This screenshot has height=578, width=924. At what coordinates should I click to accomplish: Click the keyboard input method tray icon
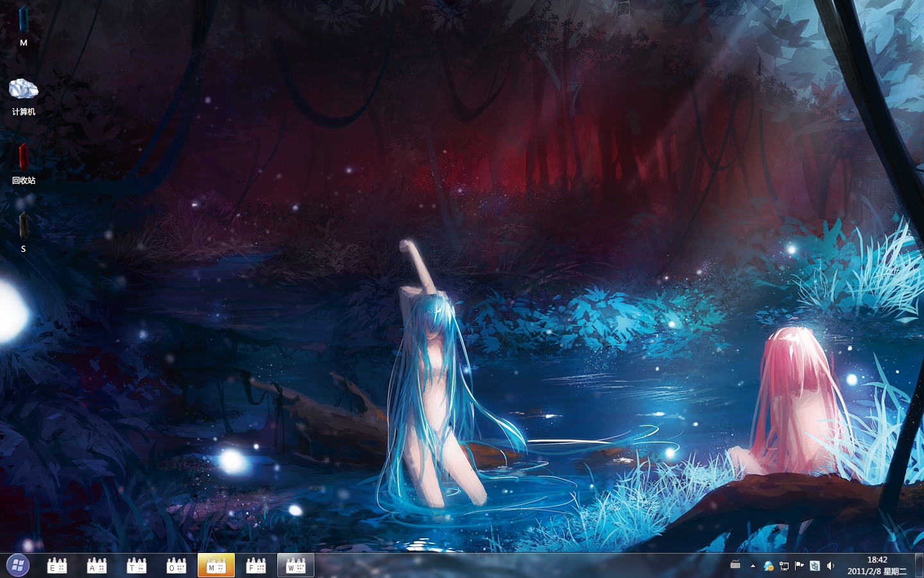click(x=735, y=565)
